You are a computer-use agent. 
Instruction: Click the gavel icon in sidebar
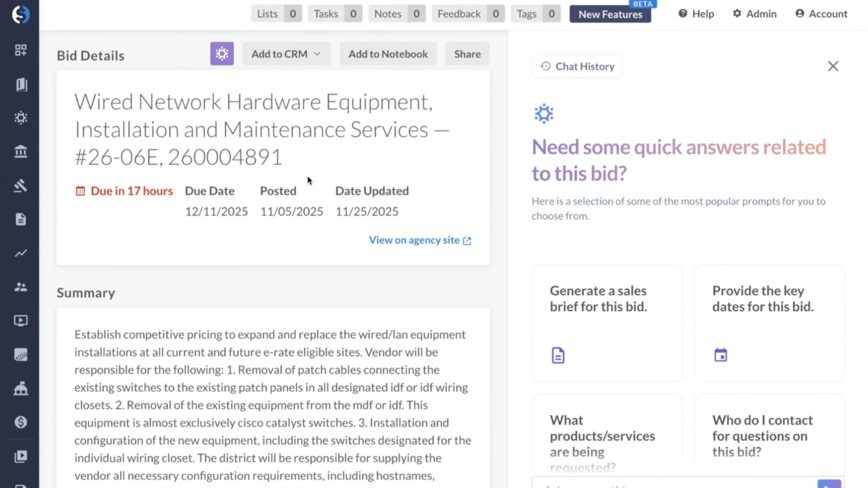coord(21,186)
